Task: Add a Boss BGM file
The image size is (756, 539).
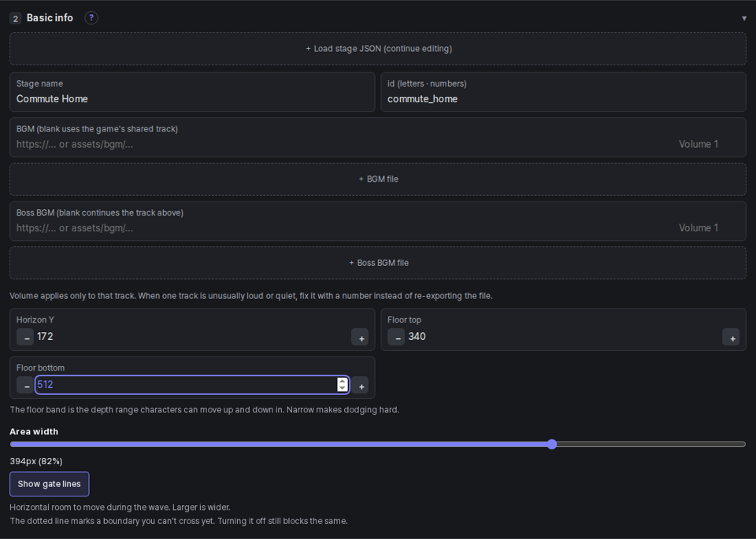Action: point(378,263)
